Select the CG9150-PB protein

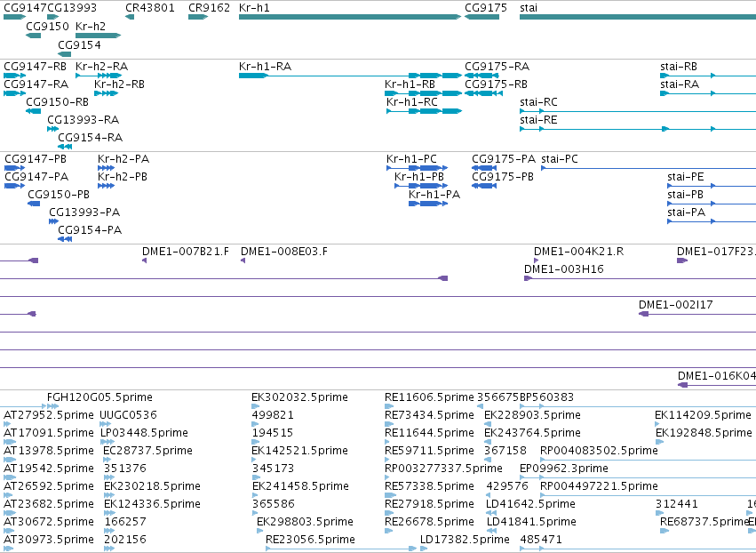click(34, 204)
